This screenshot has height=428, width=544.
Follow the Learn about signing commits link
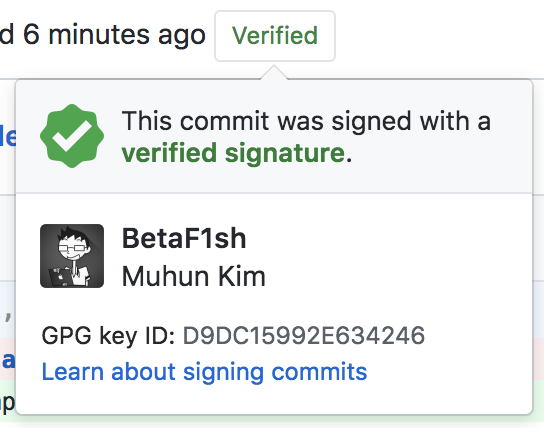click(204, 371)
